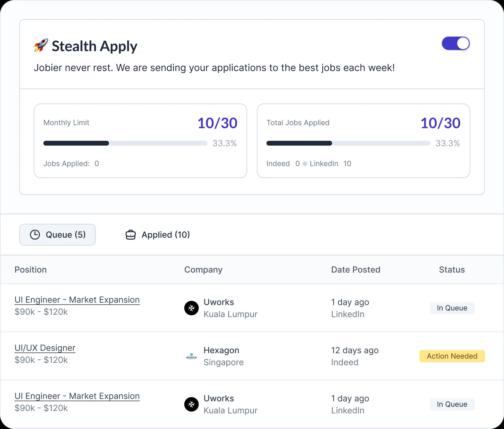This screenshot has height=429, width=504.
Task: Click the rocket icon beside Stealth Apply
Action: pos(41,46)
